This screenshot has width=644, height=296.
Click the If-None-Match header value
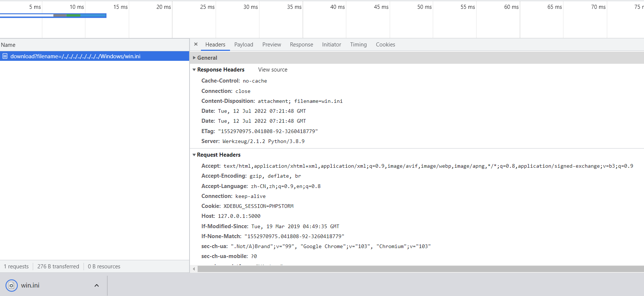point(294,237)
